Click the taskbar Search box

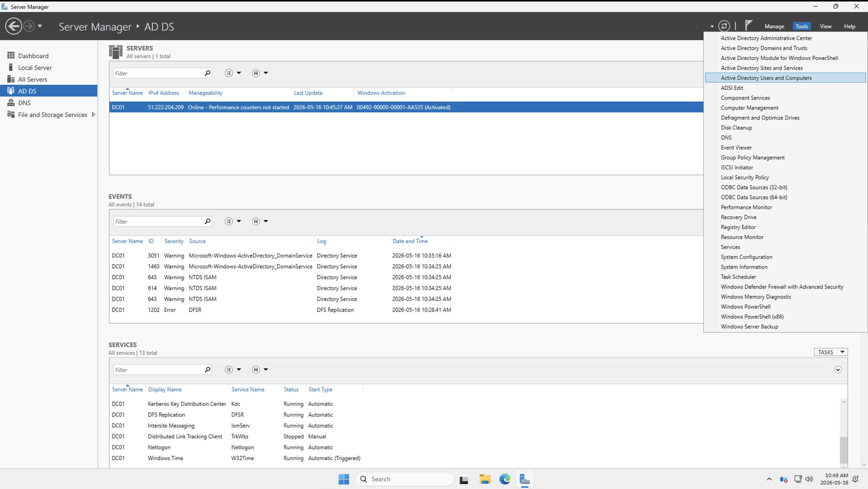pyautogui.click(x=404, y=479)
